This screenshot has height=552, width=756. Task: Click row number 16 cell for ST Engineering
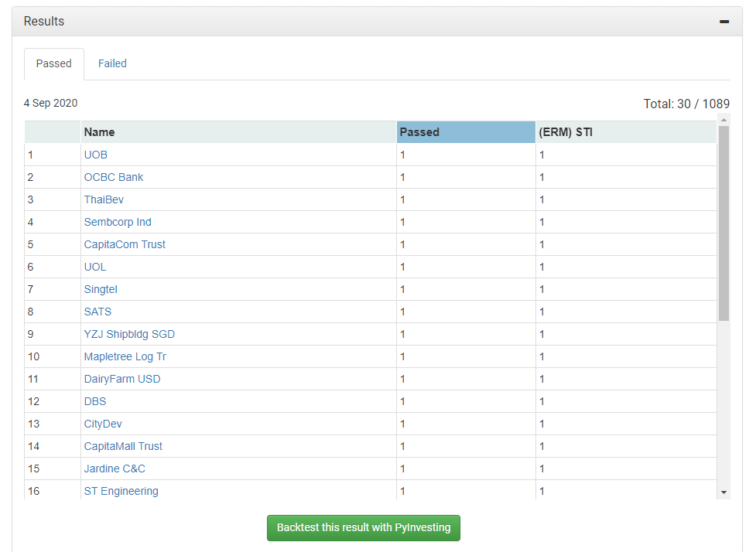coord(53,491)
